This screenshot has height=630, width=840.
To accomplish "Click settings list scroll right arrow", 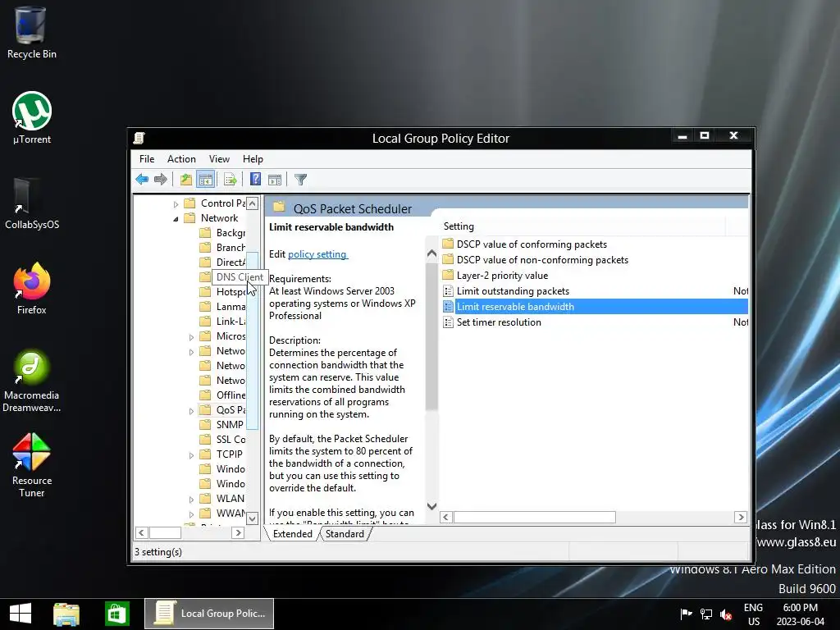I will click(x=741, y=517).
